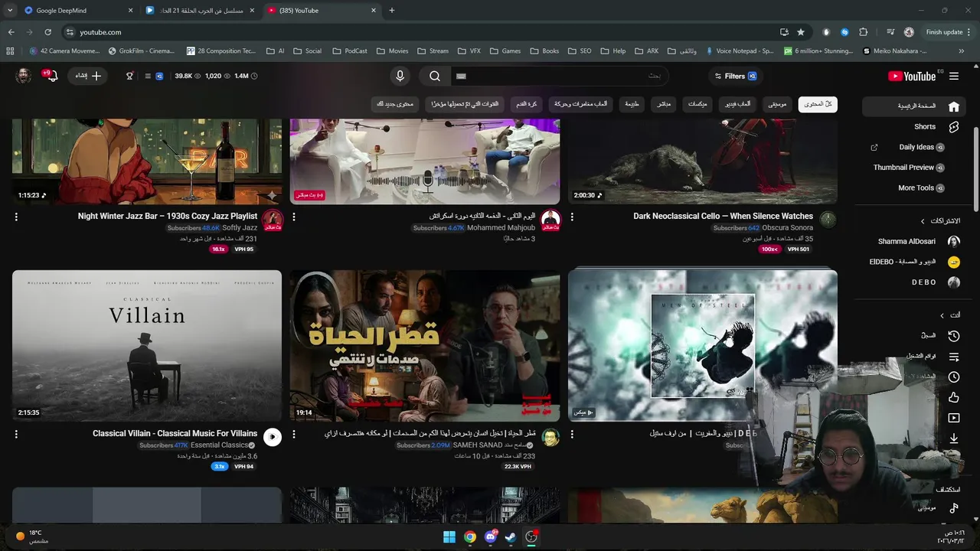
Task: Select the كل المحتوى chip
Action: point(818,104)
